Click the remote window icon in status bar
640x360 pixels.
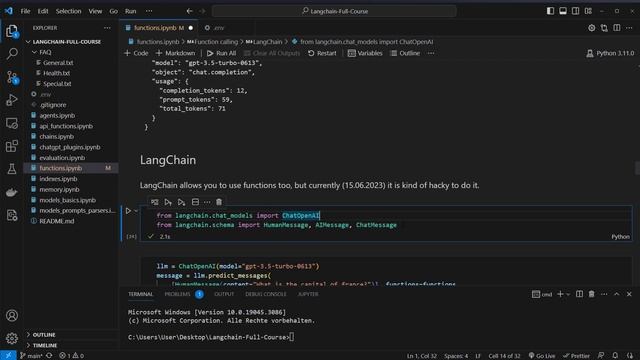pos(8,356)
